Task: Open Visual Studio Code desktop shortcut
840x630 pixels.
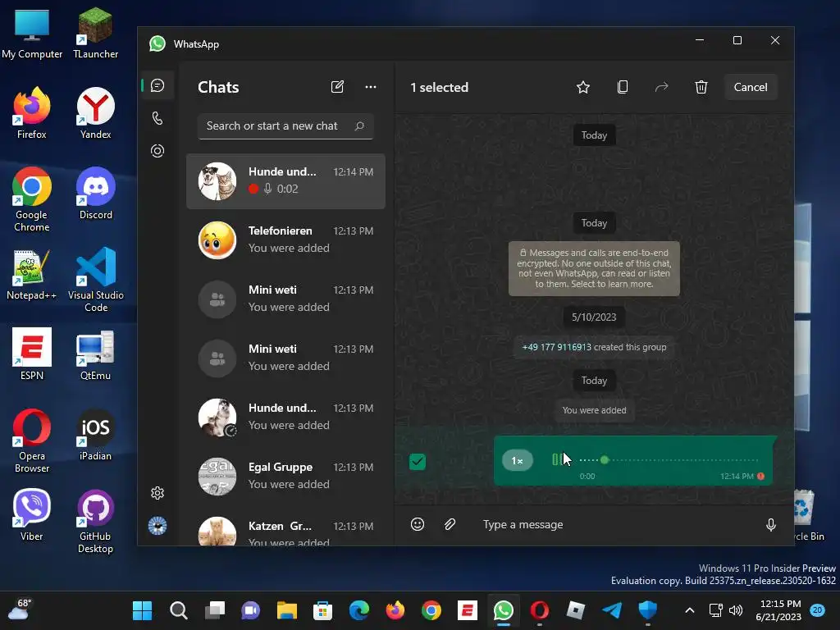Action: point(96,280)
